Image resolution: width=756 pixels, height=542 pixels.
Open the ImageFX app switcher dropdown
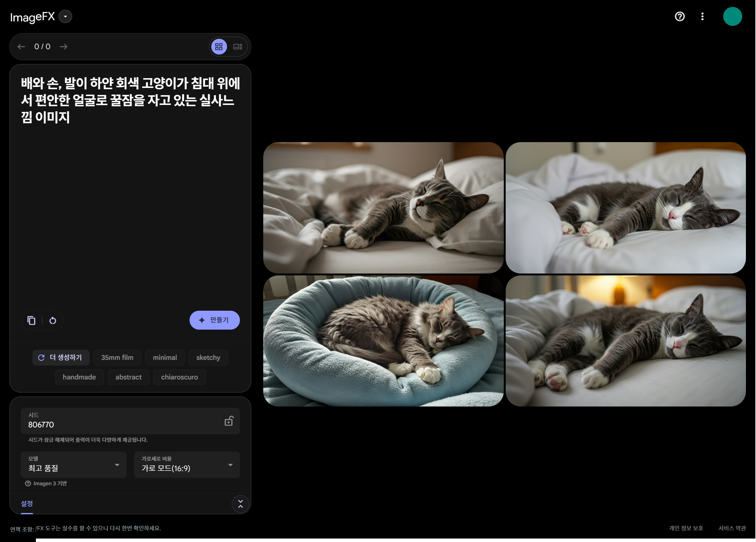[x=65, y=16]
